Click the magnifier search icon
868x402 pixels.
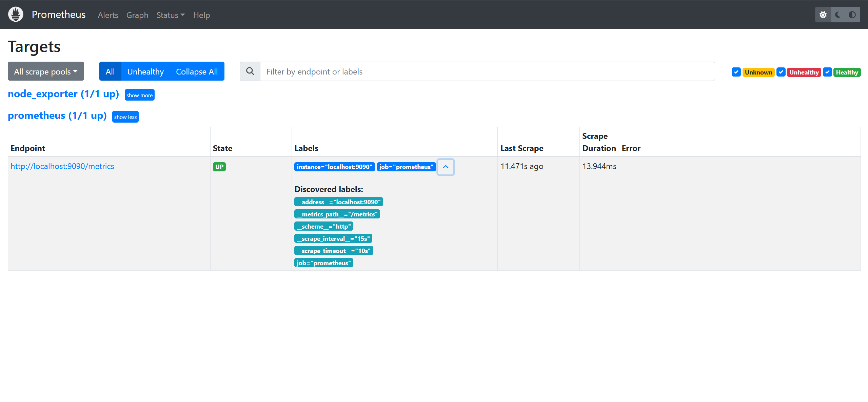click(x=250, y=71)
